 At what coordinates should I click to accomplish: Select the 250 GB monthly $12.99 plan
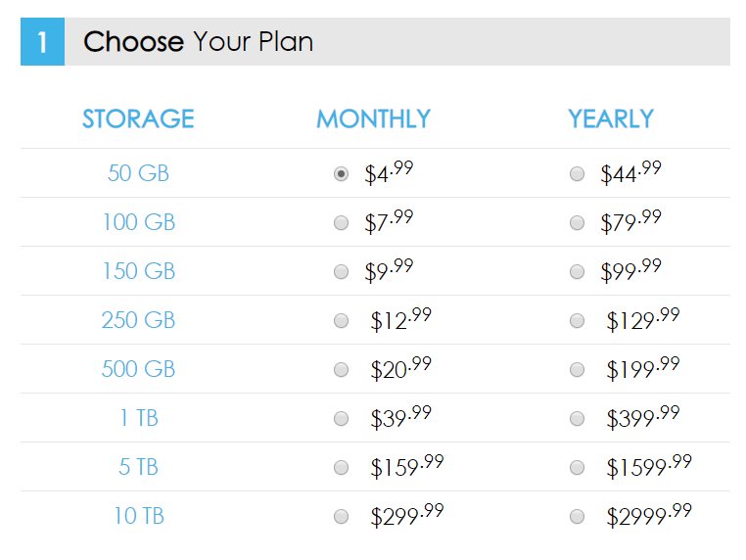tap(341, 321)
